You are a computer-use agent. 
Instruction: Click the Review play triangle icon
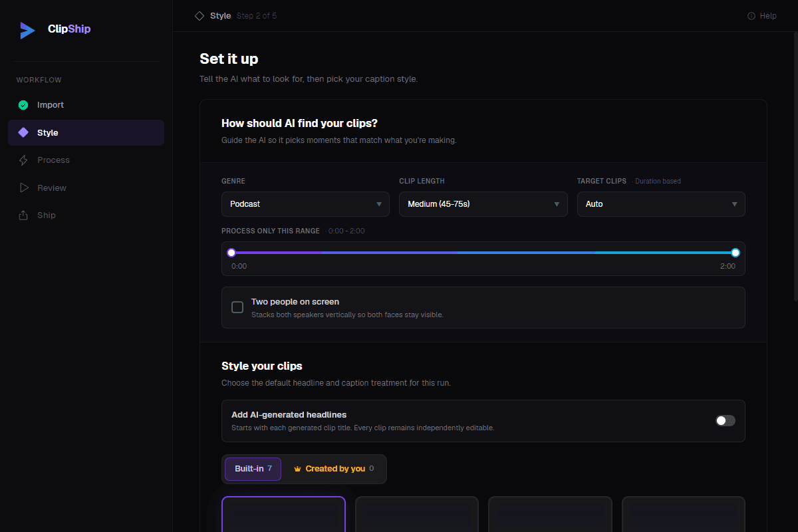24,188
